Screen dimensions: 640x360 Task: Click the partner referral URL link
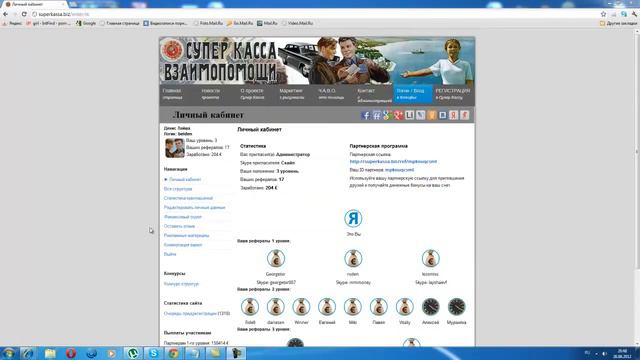[x=393, y=162]
